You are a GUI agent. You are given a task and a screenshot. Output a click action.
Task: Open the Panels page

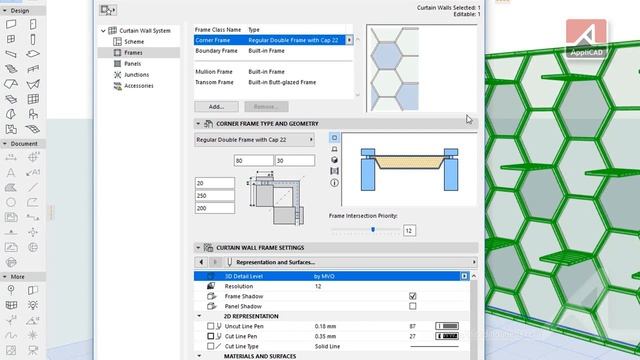pos(133,64)
